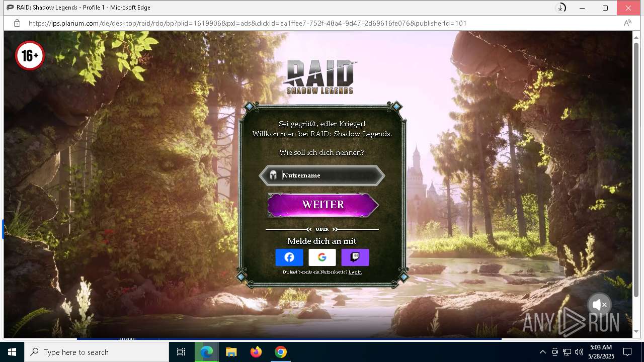Open the Windows Start menu
The width and height of the screenshot is (644, 362).
pos(12,352)
